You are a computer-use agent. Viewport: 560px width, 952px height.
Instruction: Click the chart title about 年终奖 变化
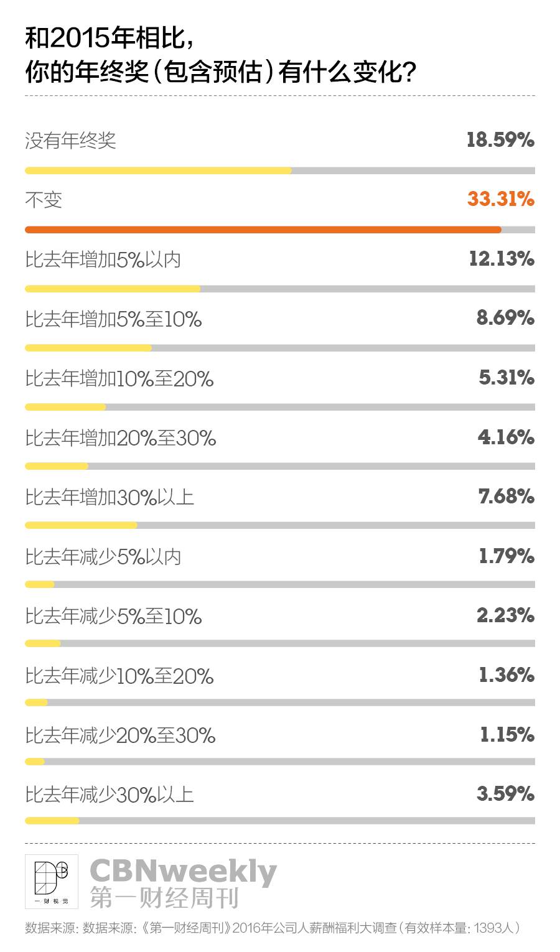click(x=221, y=56)
